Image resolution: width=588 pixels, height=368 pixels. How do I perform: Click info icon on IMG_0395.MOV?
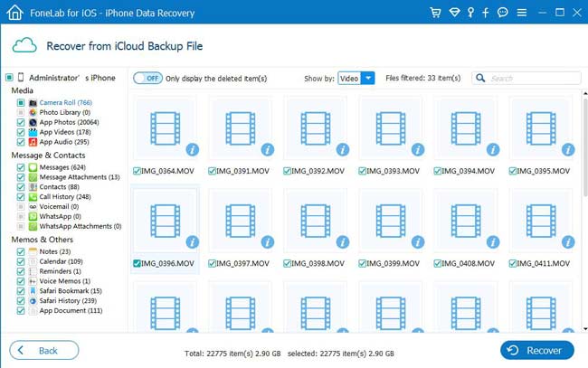point(568,149)
